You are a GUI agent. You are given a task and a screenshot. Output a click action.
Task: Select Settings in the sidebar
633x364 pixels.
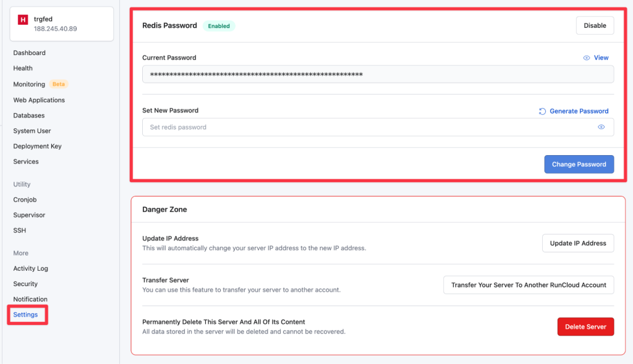pos(25,315)
